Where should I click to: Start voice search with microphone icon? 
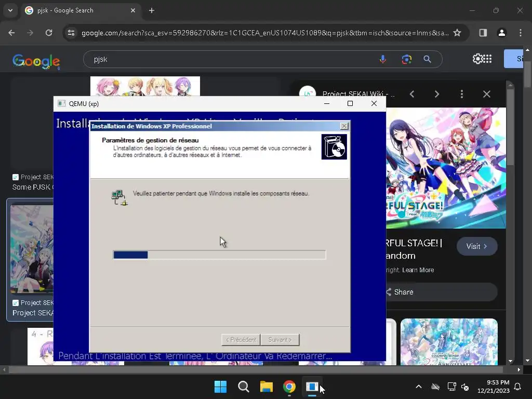tap(383, 59)
